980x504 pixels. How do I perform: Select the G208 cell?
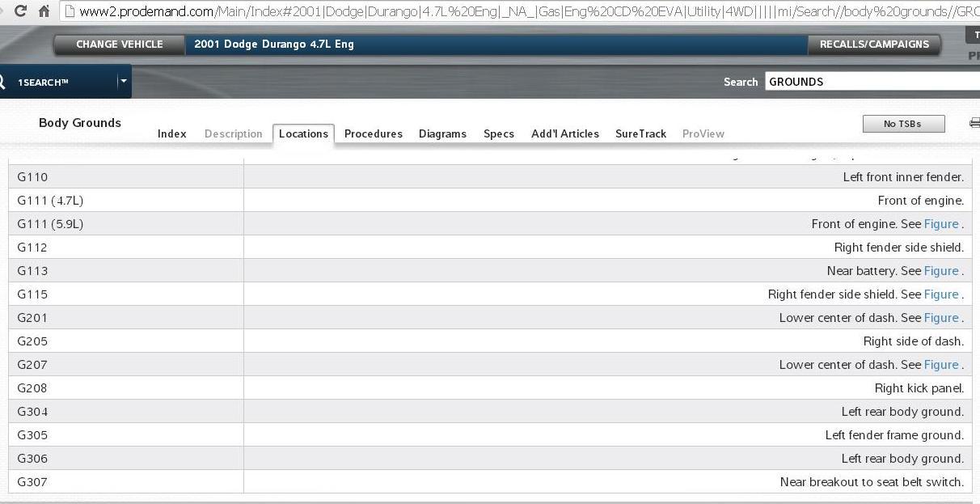tap(126, 388)
